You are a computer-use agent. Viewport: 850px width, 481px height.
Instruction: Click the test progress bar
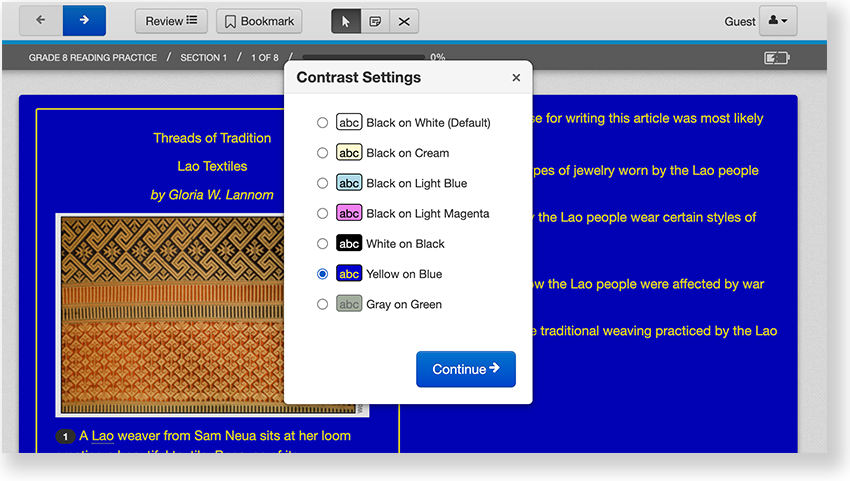pyautogui.click(x=363, y=58)
